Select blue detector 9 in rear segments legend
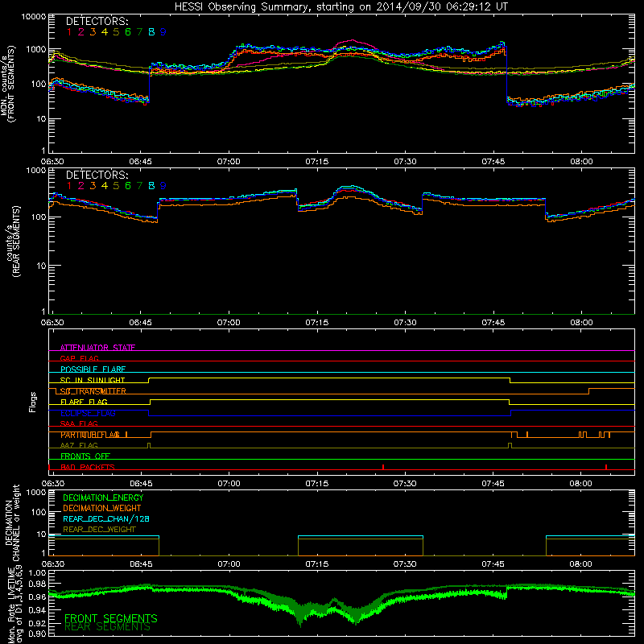 (163, 186)
